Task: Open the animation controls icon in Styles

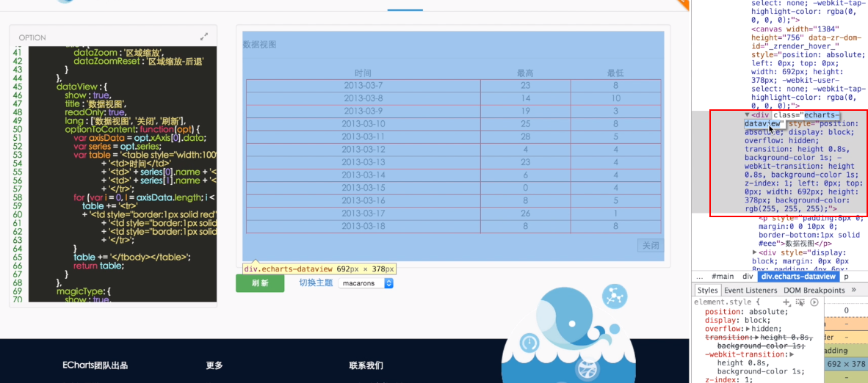Action: pos(814,302)
